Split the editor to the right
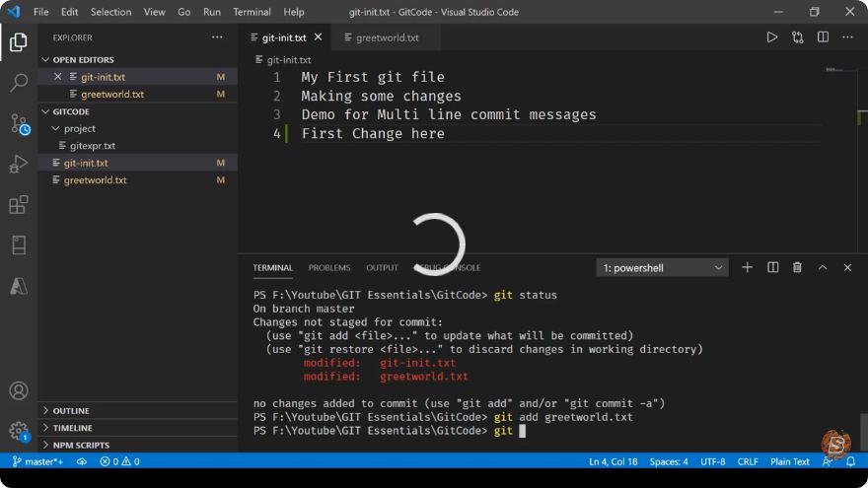 [x=824, y=37]
